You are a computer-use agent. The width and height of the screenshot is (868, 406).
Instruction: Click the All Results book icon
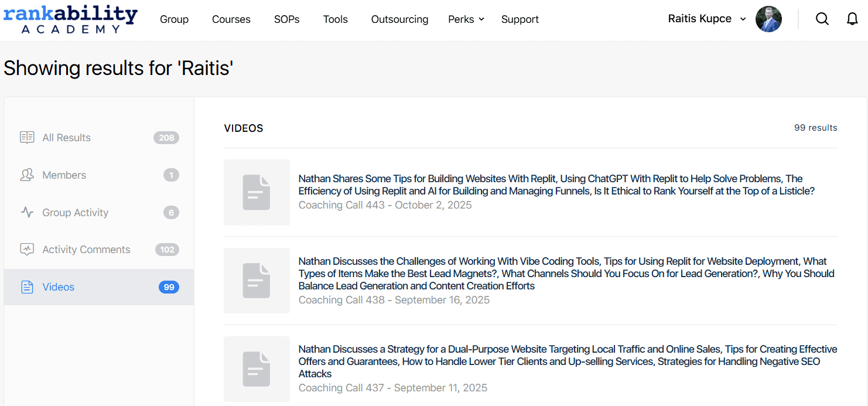pyautogui.click(x=27, y=138)
